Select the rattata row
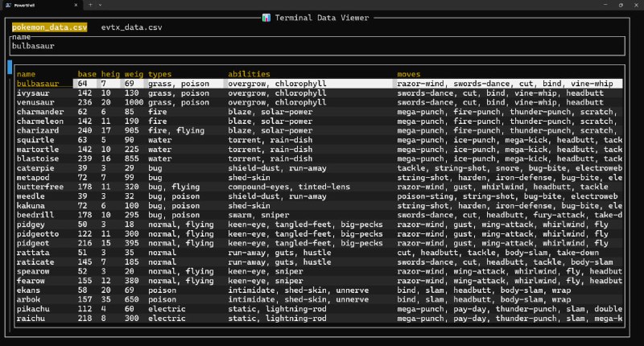This screenshot has height=346, width=644. pos(320,253)
